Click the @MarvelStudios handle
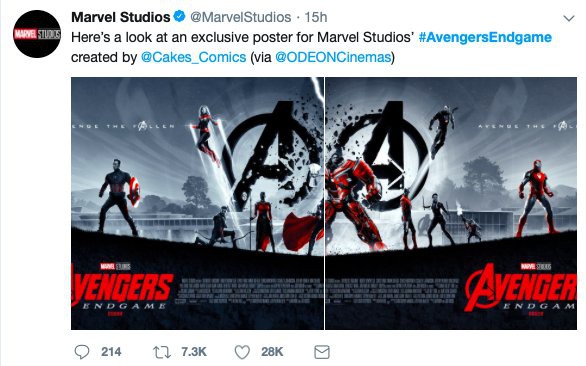 [241, 17]
